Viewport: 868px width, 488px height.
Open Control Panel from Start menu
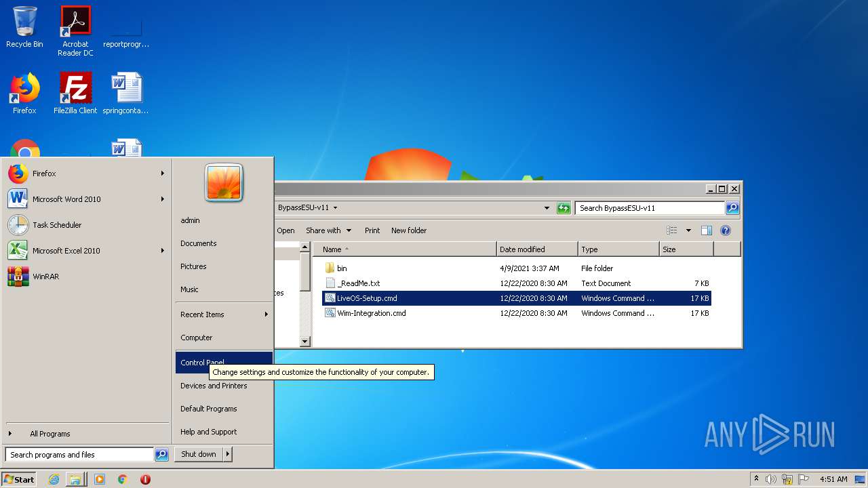click(224, 362)
